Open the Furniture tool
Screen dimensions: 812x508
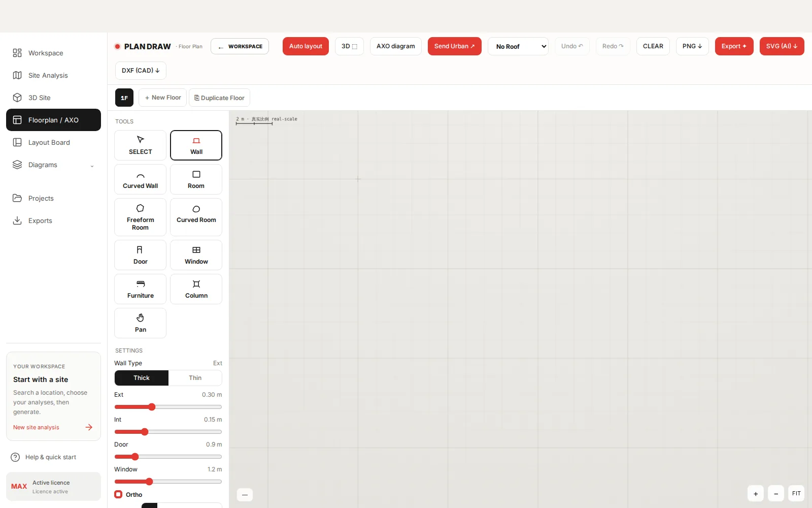[x=140, y=289]
